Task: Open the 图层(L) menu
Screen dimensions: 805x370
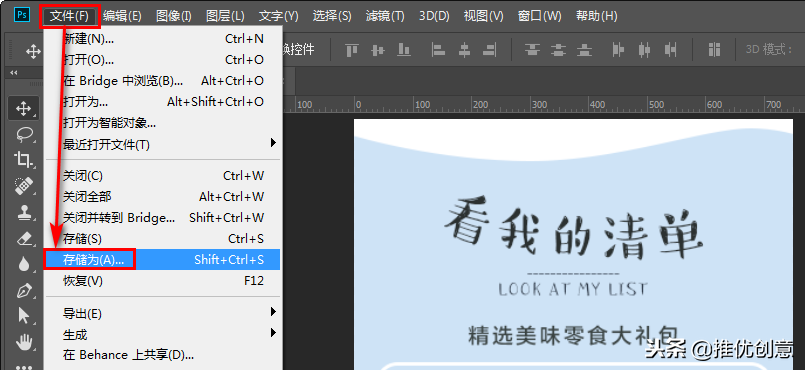Action: (x=225, y=16)
